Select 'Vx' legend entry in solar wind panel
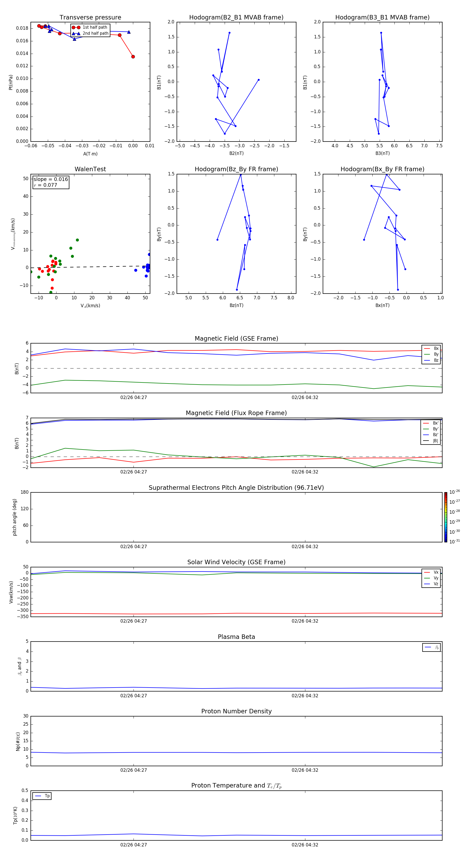Image resolution: width=473 pixels, height=868 pixels. pyautogui.click(x=431, y=573)
